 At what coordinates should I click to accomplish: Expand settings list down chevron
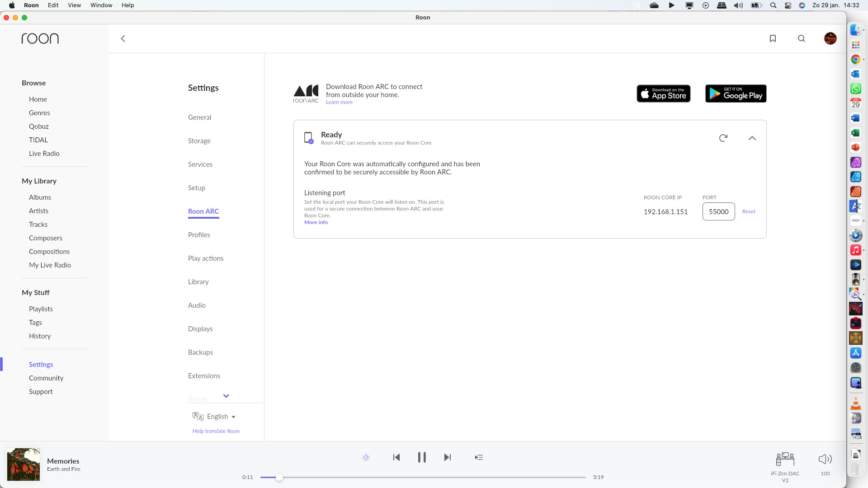[x=226, y=396]
